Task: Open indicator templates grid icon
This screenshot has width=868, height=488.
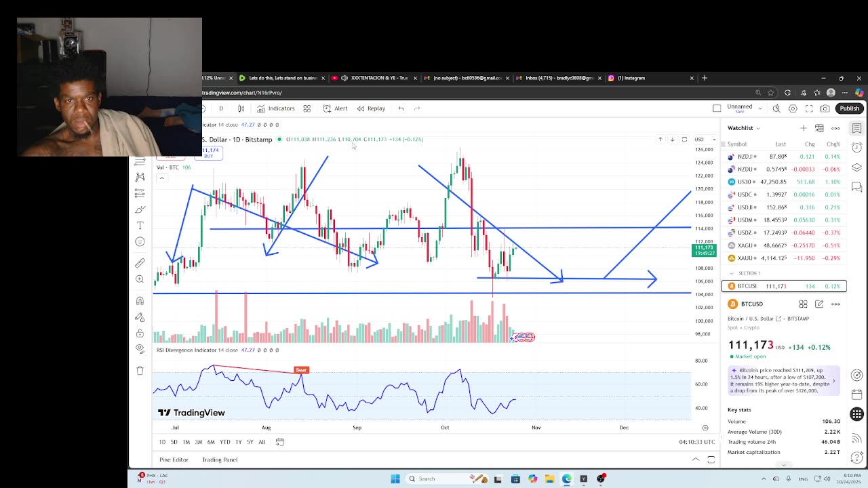Action: [307, 108]
